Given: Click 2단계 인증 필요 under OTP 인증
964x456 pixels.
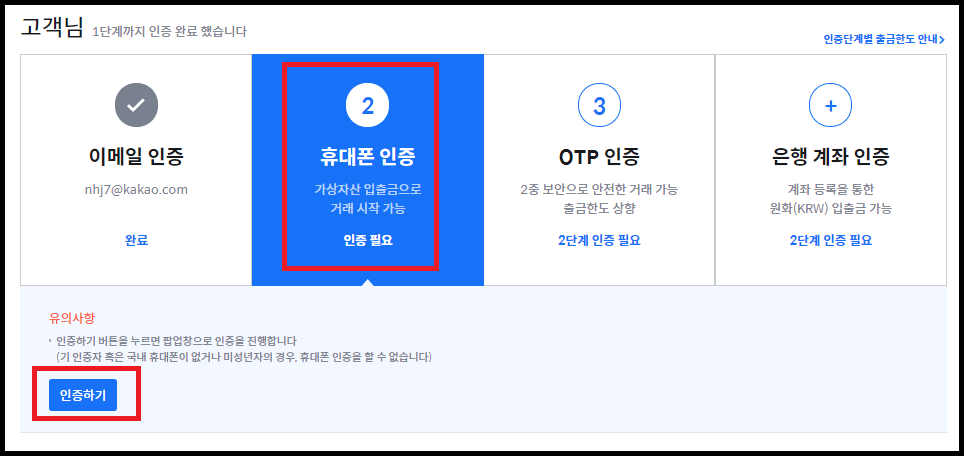Looking at the screenshot, I should pyautogui.click(x=599, y=240).
